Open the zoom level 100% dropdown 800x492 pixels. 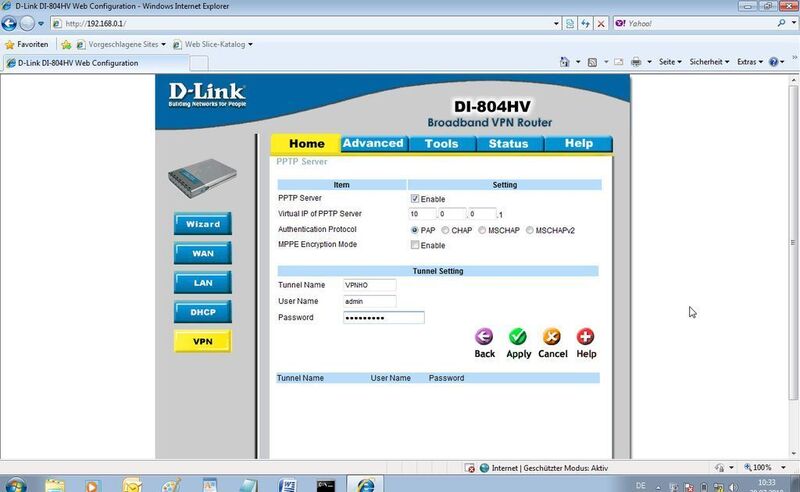[x=783, y=468]
